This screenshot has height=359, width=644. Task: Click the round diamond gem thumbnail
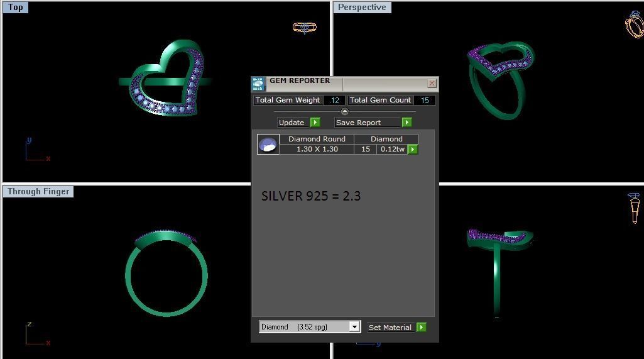268,145
